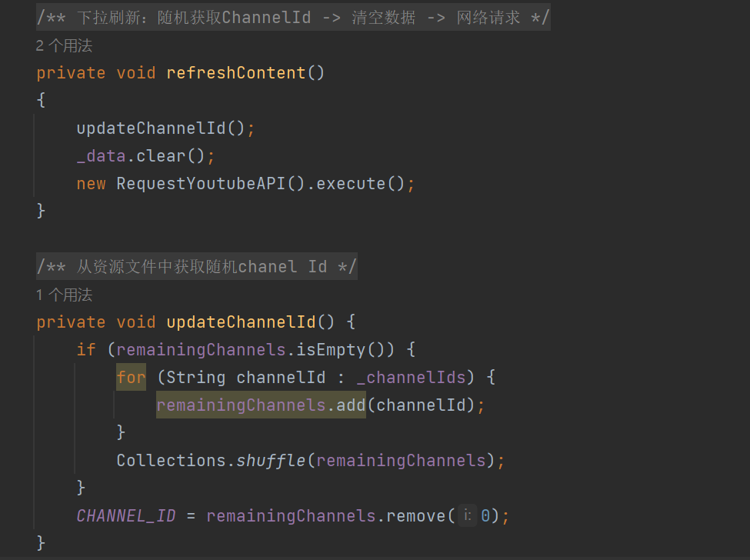Click the remove method call on remainingChannels
The width and height of the screenshot is (750, 560).
pos(415,516)
